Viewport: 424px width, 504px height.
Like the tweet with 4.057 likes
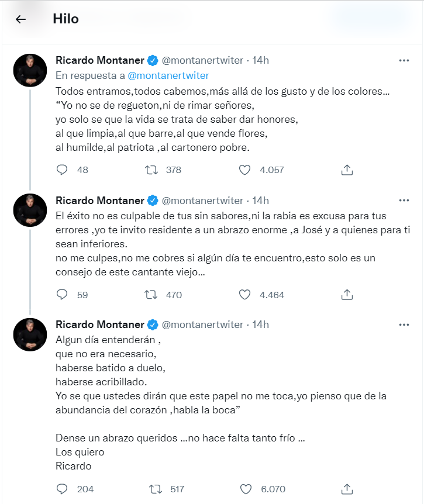click(x=244, y=170)
